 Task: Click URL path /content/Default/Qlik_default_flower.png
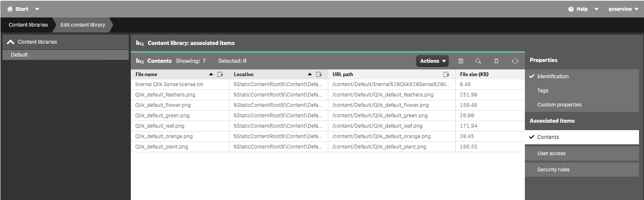click(380, 105)
